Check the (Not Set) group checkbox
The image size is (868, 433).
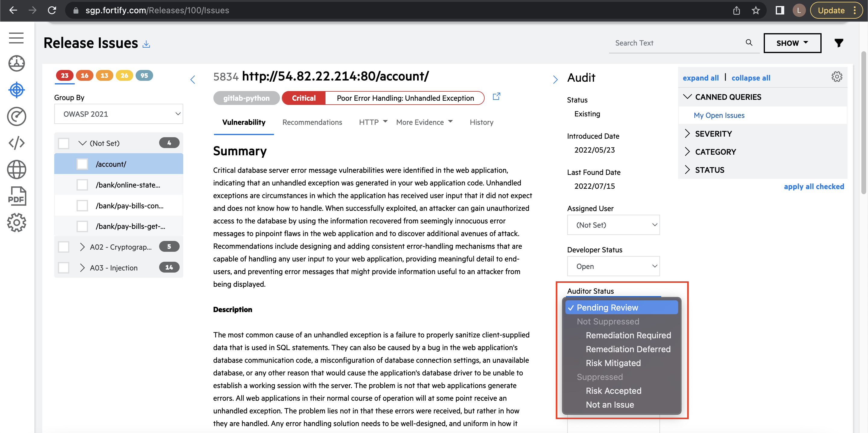pos(63,143)
